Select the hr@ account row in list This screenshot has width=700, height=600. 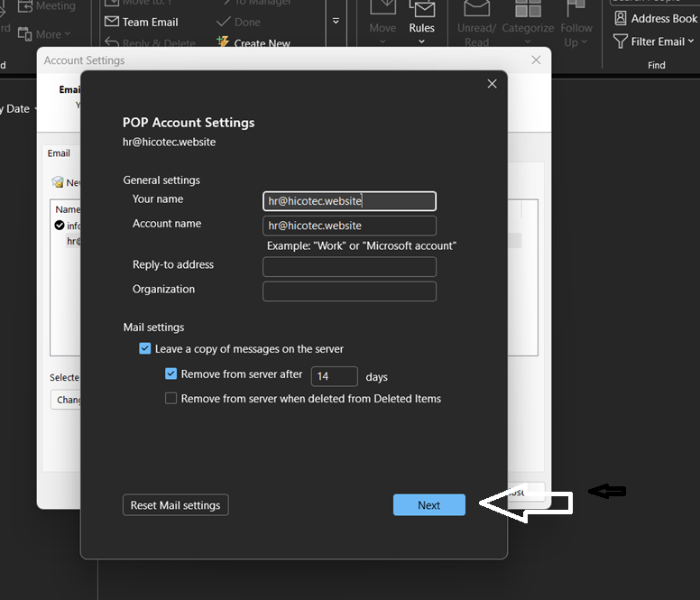(74, 241)
